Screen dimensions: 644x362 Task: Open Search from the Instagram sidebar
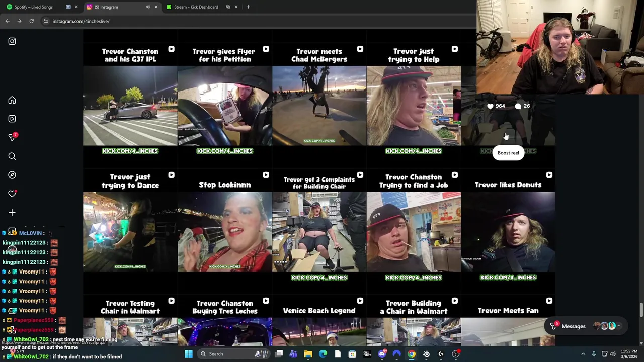[12, 156]
